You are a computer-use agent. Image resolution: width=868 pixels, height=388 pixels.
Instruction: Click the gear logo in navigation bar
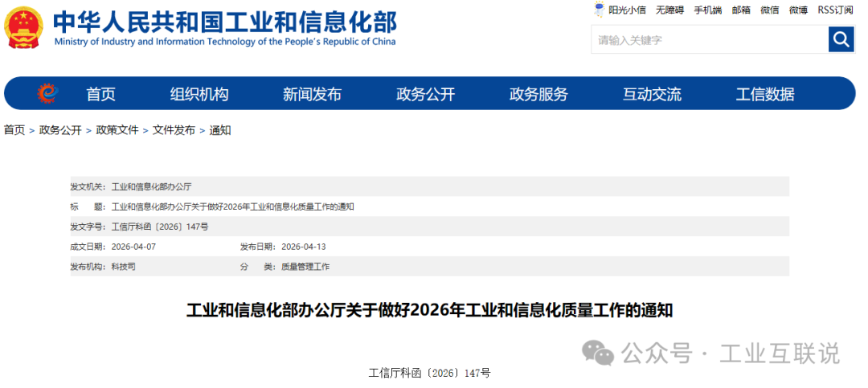(x=47, y=93)
